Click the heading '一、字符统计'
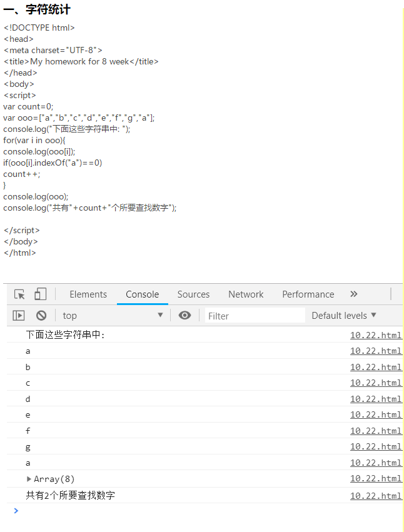 [37, 9]
